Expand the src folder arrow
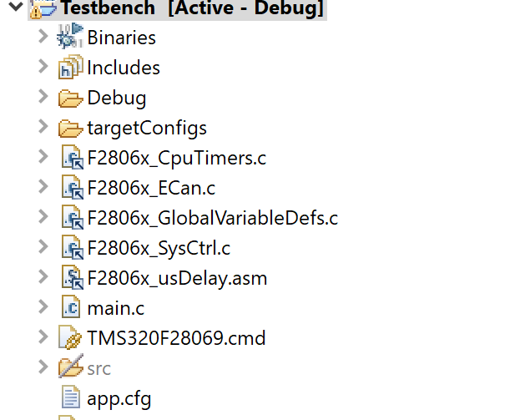 (43, 367)
